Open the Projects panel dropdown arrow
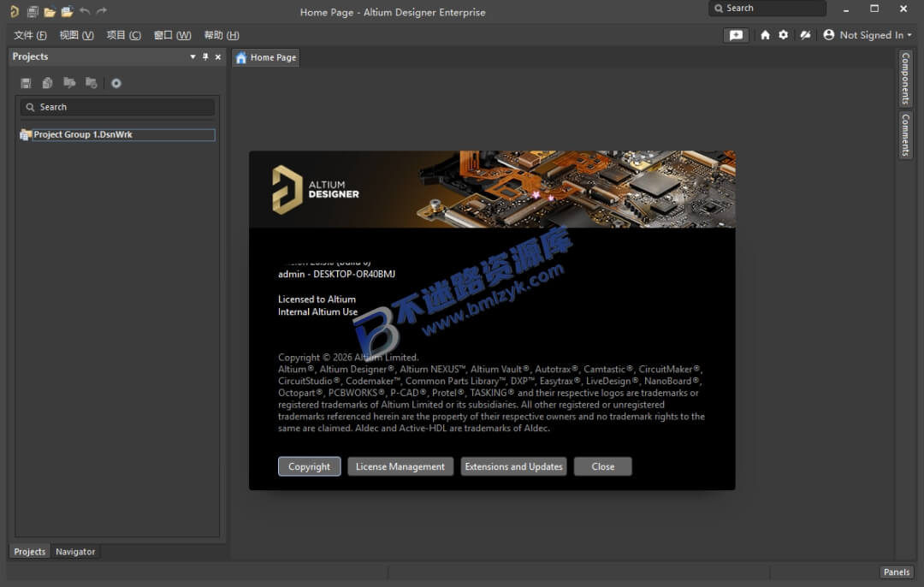 pos(192,56)
